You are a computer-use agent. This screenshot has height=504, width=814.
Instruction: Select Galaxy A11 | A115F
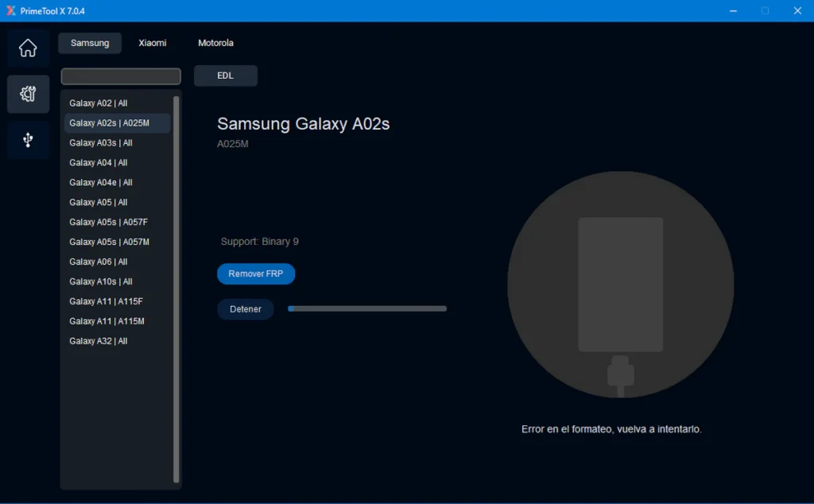click(x=118, y=301)
